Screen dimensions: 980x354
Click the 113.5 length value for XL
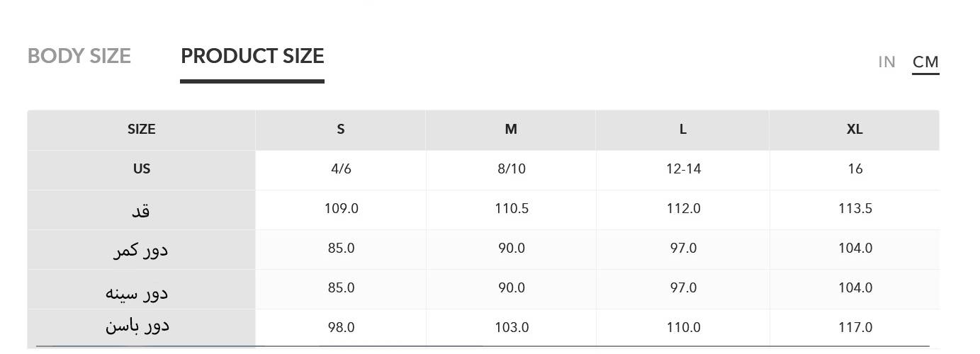[855, 209]
